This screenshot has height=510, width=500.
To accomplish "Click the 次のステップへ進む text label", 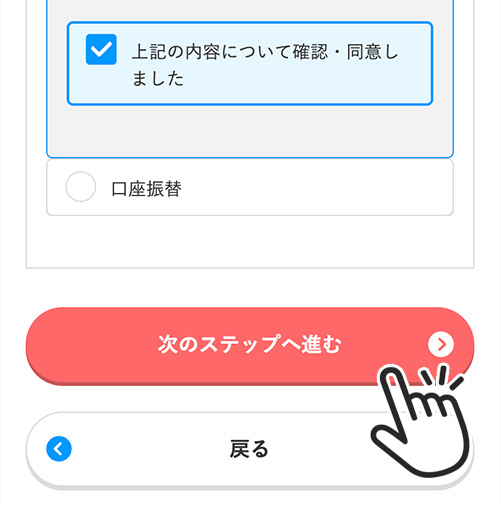I will (x=250, y=344).
